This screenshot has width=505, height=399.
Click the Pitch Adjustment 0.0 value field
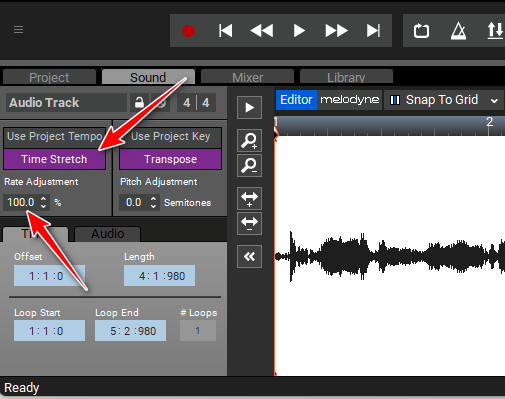pos(133,202)
